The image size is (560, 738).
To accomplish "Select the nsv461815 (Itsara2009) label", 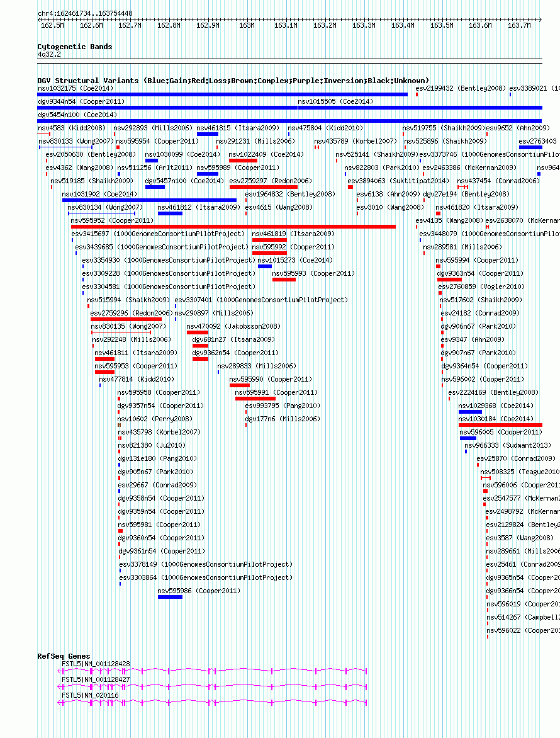I will pos(238,128).
